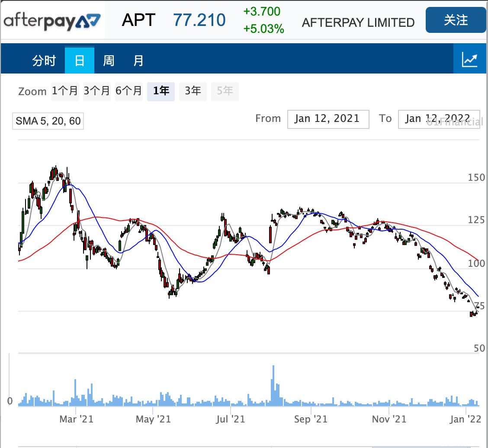
Task: Click the May '21 axis label
Action: pyautogui.click(x=153, y=419)
